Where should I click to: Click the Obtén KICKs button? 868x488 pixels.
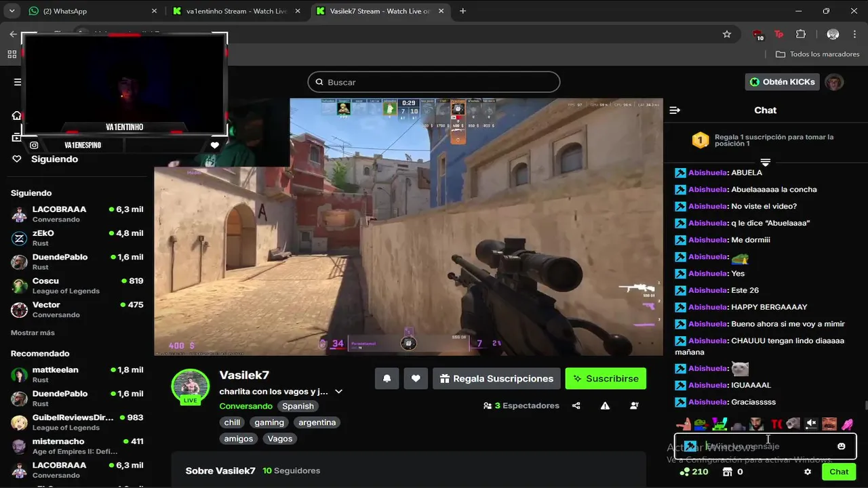click(x=782, y=82)
